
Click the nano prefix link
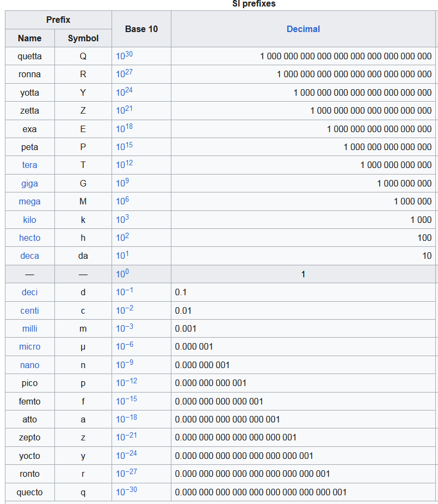pos(29,365)
